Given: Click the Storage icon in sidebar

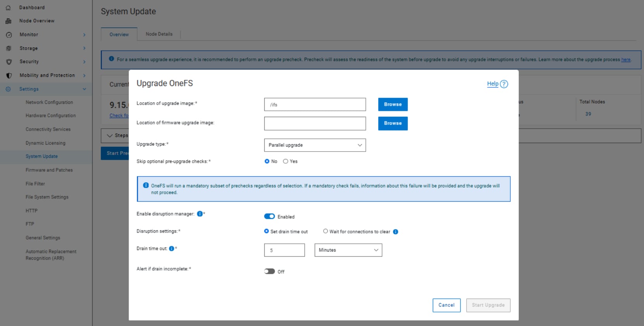Looking at the screenshot, I should click(x=9, y=48).
